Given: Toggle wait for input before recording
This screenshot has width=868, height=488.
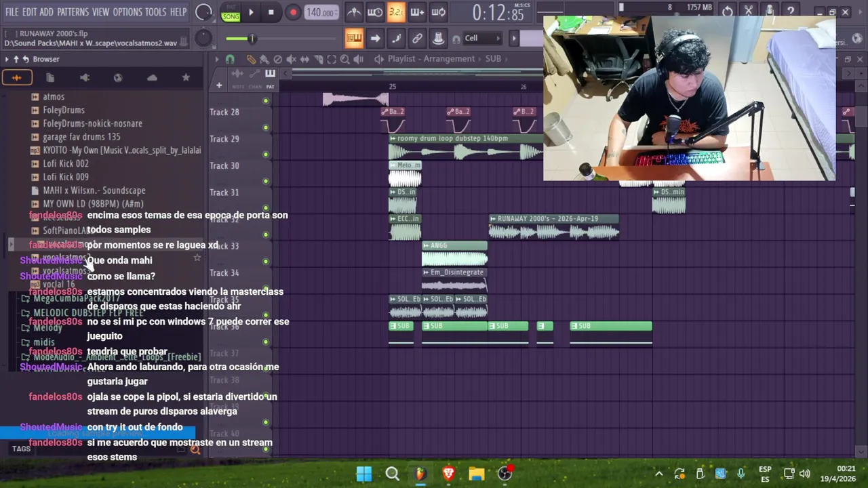Looking at the screenshot, I should (375, 12).
